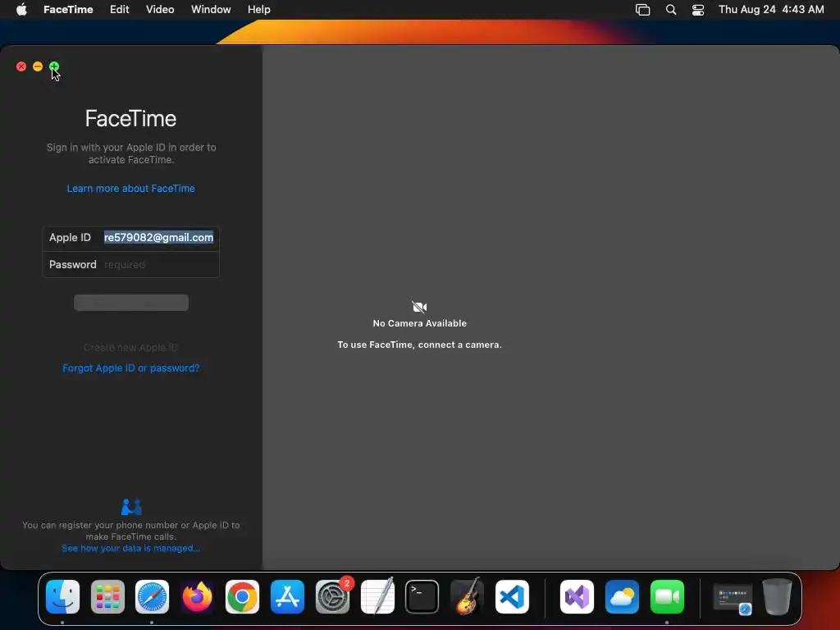Open the Help menu
The image size is (840, 630).
(x=258, y=9)
